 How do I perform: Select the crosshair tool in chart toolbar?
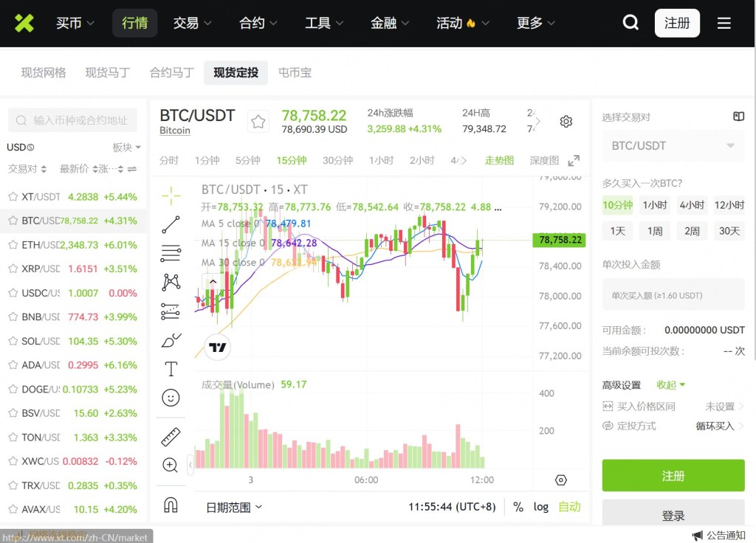(x=171, y=196)
